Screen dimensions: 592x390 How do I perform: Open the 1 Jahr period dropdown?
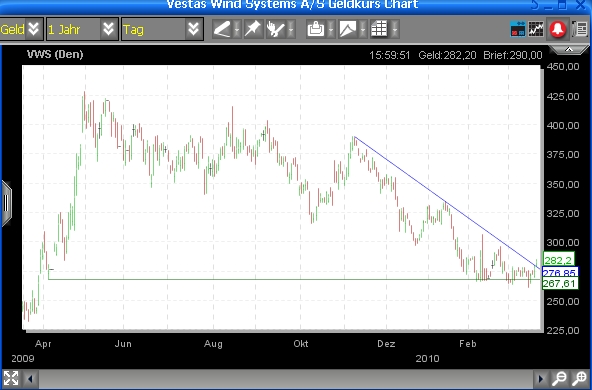108,29
